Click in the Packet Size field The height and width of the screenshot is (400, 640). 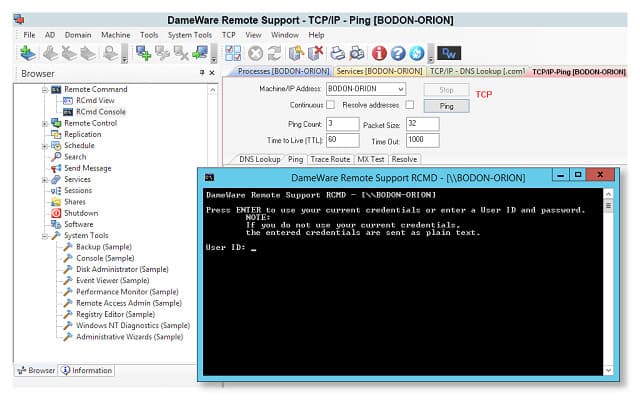[423, 124]
